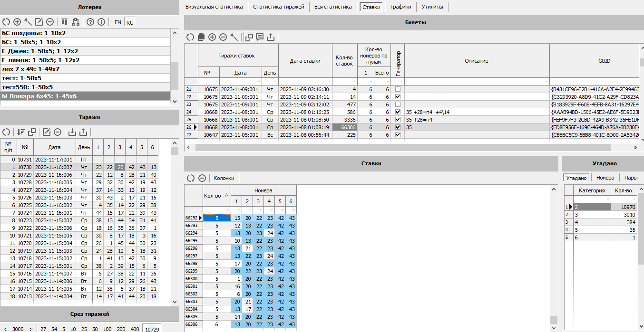Open filter dropdown for tickets Дата column

tap(258, 82)
